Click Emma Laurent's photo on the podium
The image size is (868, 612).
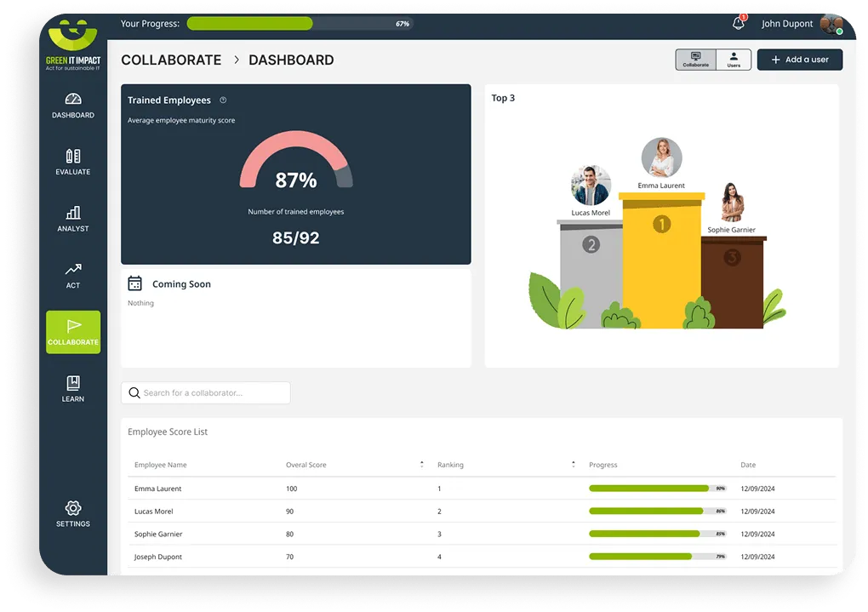661,158
